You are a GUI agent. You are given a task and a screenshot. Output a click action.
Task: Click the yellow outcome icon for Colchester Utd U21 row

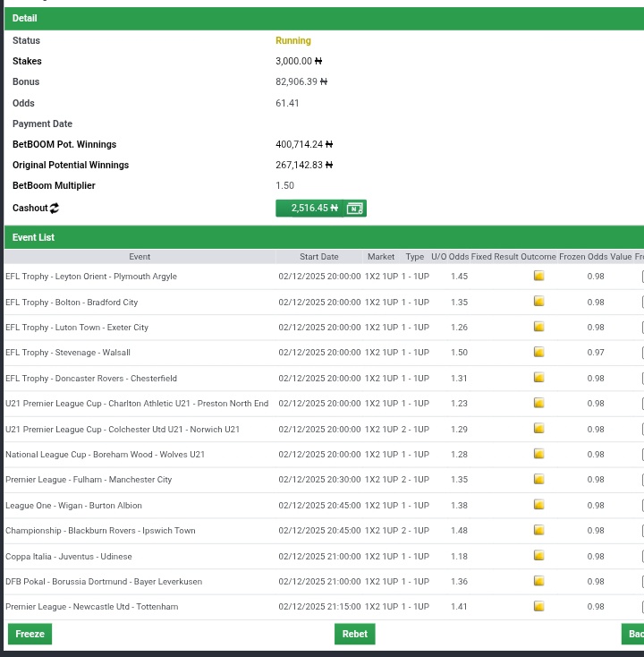(538, 428)
